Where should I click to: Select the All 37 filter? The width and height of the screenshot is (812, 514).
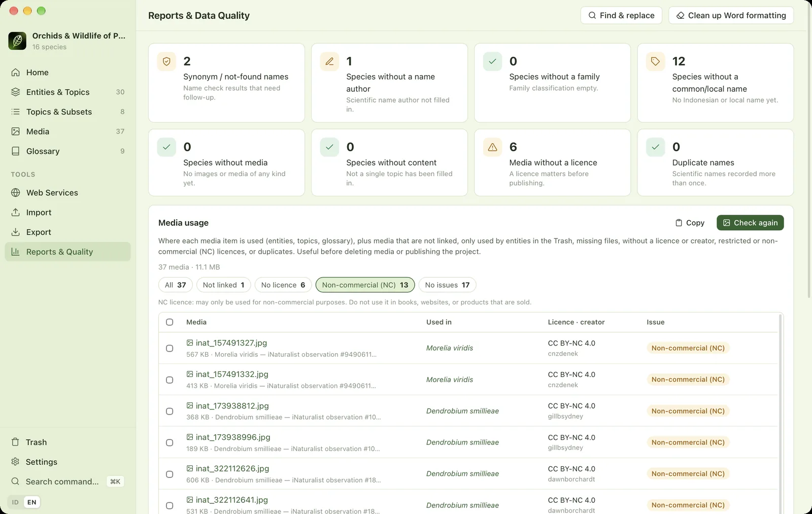tap(176, 285)
